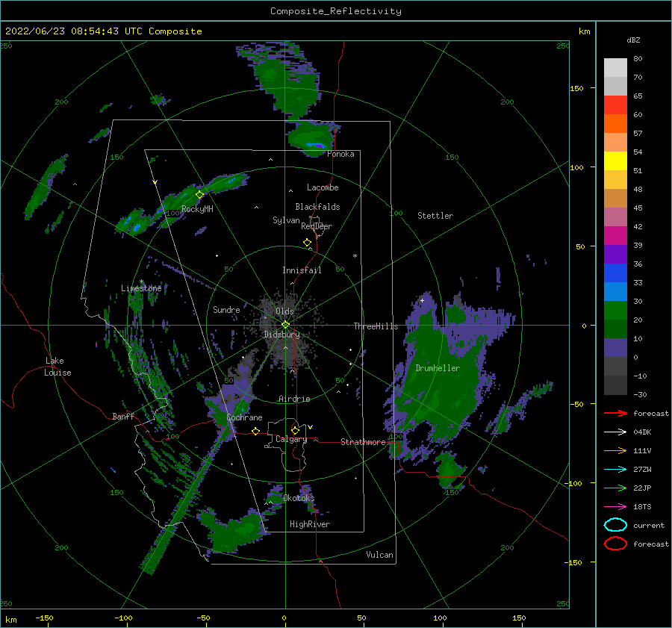Viewport: 672px width, 628px height.
Task: Click the radar center diamond at Olds
Action: (x=285, y=325)
